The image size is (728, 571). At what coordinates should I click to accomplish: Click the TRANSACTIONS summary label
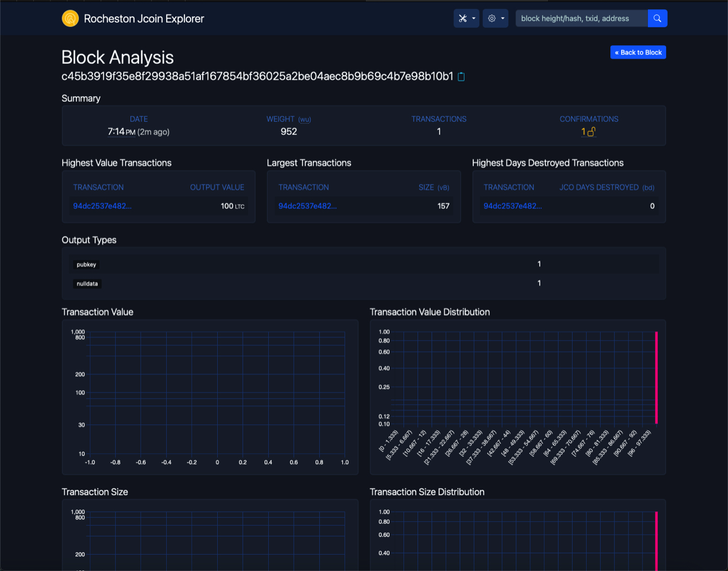[439, 119]
